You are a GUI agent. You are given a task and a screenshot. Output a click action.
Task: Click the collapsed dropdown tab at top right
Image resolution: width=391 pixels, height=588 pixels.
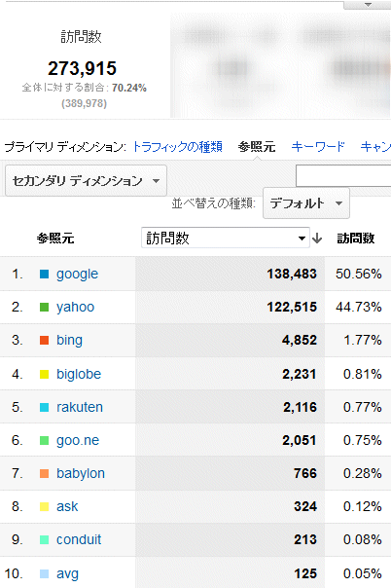pyautogui.click(x=368, y=5)
